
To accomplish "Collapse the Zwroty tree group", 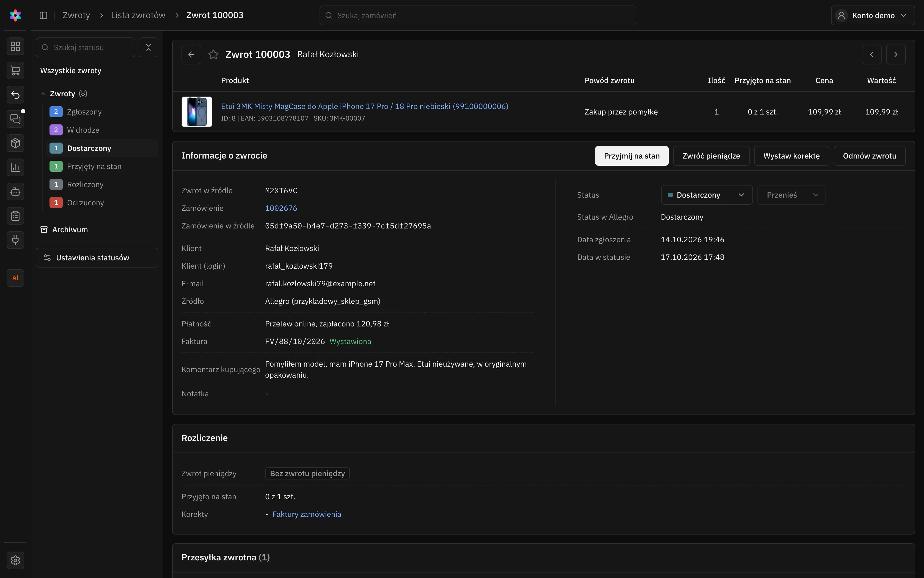I will click(43, 94).
